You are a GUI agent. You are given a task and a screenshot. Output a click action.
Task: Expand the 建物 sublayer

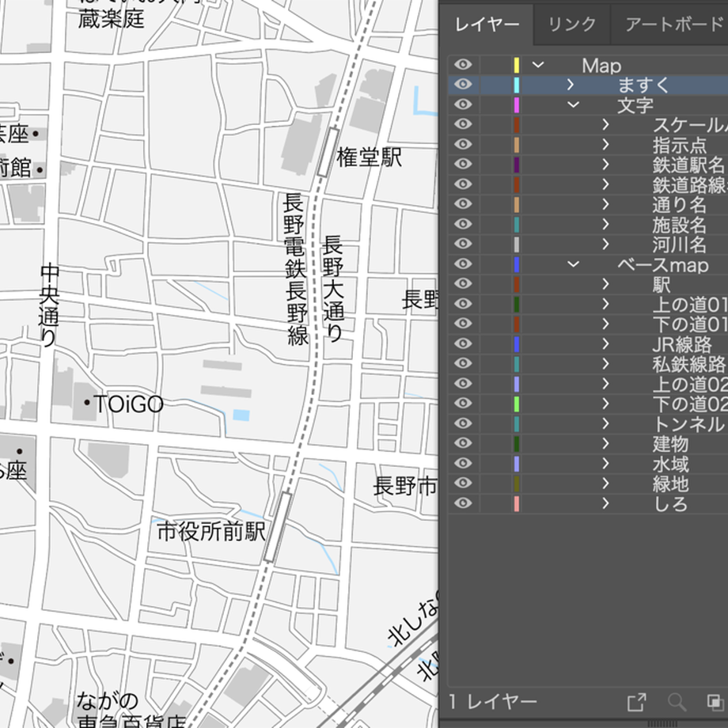(605, 443)
